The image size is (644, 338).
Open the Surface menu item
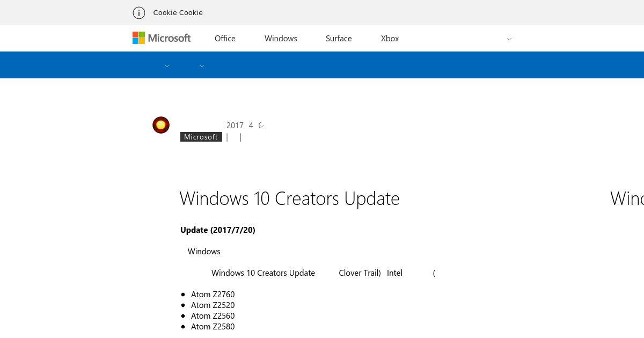(339, 39)
